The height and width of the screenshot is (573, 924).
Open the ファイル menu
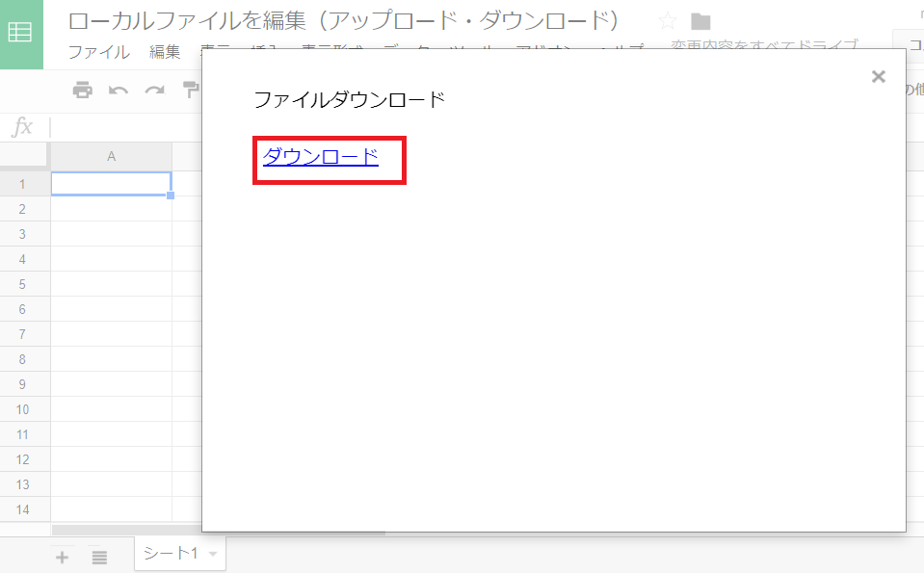99,52
